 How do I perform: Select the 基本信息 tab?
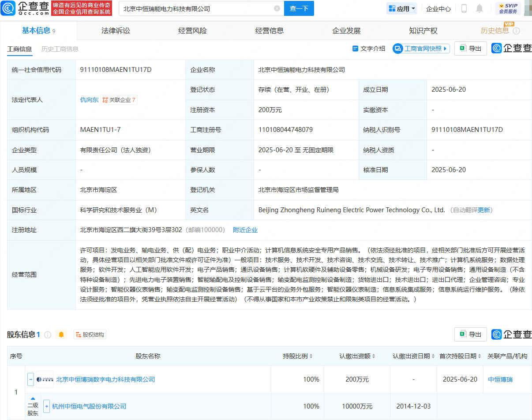pos(38,30)
